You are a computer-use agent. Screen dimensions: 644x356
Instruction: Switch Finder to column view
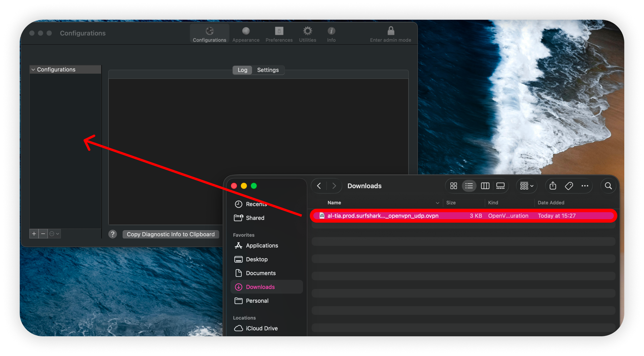[x=485, y=186]
